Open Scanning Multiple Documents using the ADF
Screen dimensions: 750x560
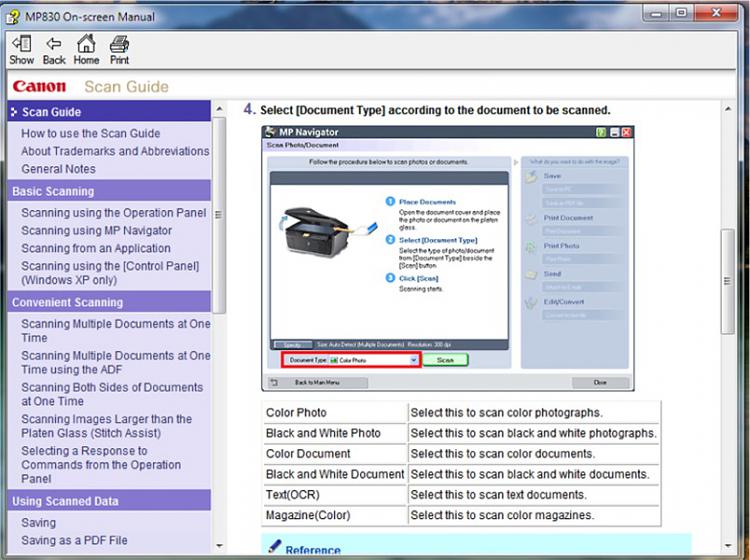coord(116,362)
